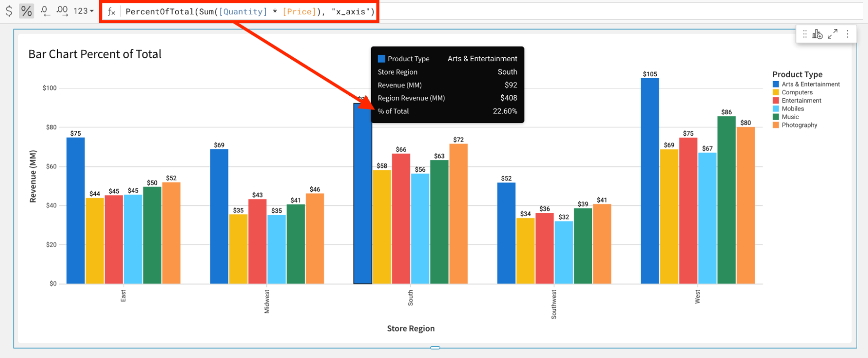Click the West Arts & Entertainment $105 bar

650,180
